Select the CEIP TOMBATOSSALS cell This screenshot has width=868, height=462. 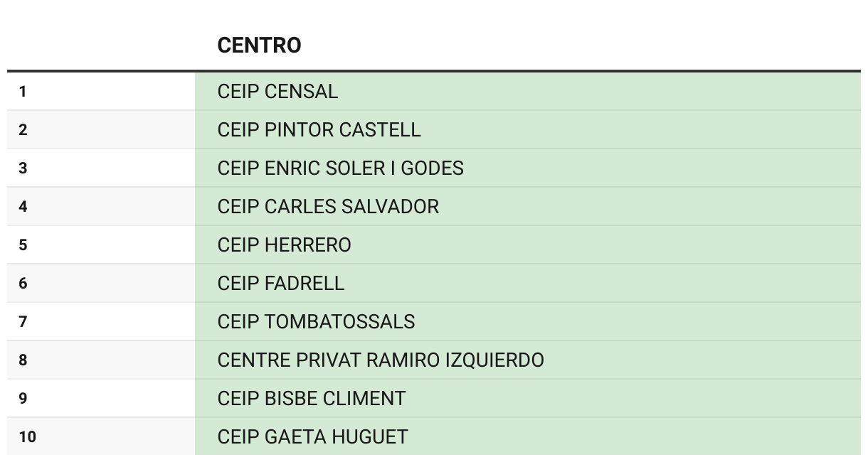[x=528, y=322]
